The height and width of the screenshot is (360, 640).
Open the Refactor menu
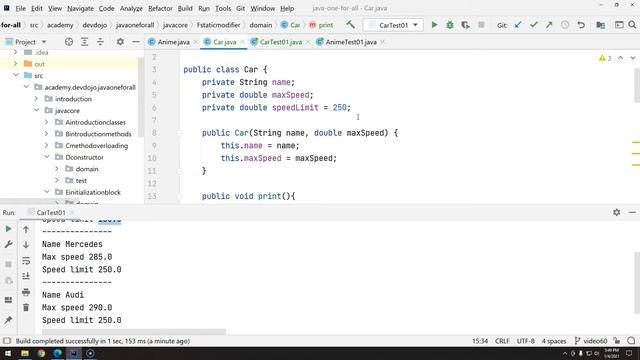tap(160, 8)
